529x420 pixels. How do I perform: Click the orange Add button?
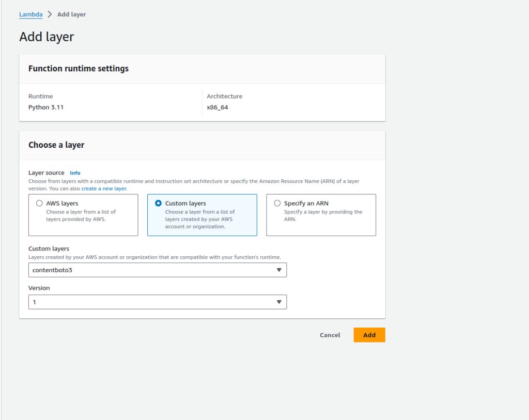(369, 335)
